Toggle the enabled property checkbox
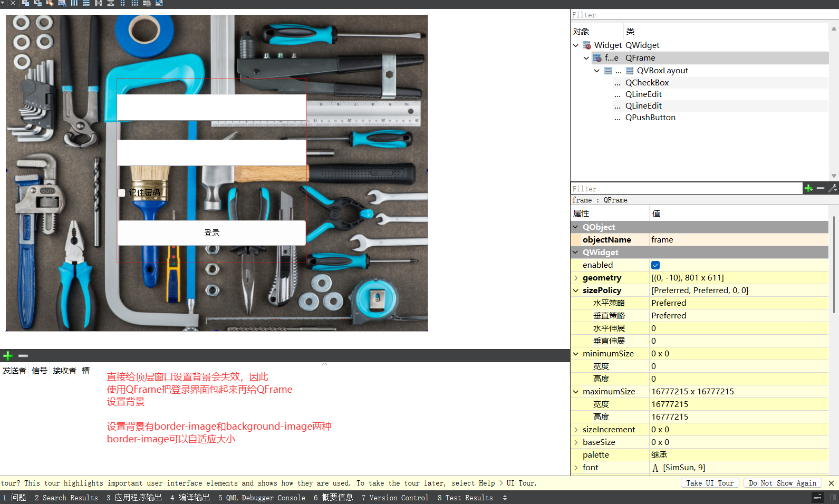This screenshot has height=504, width=839. click(655, 265)
